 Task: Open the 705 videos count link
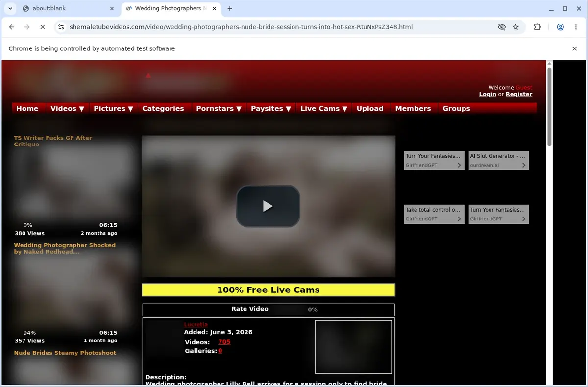[x=224, y=342]
